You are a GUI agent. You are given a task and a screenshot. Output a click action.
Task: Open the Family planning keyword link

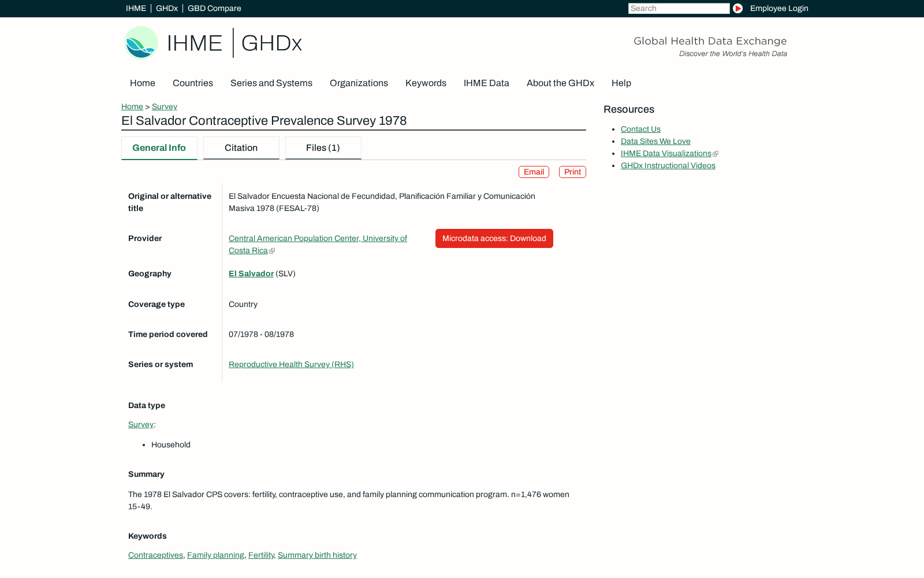tap(215, 555)
